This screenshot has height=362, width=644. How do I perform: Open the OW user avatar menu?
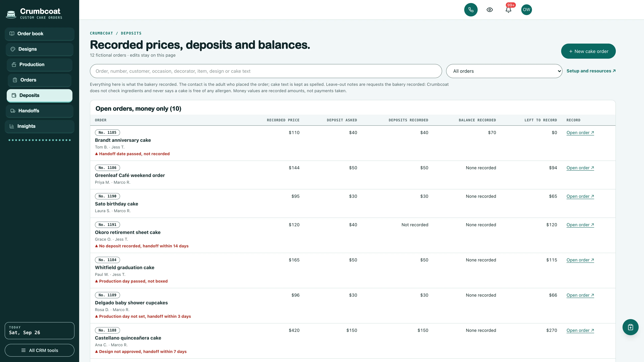point(526,10)
